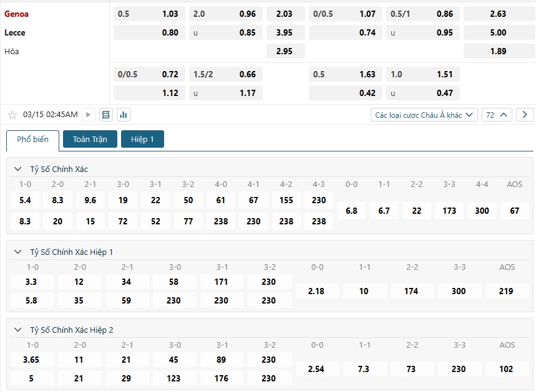Click the Lecce team name

[x=15, y=32]
